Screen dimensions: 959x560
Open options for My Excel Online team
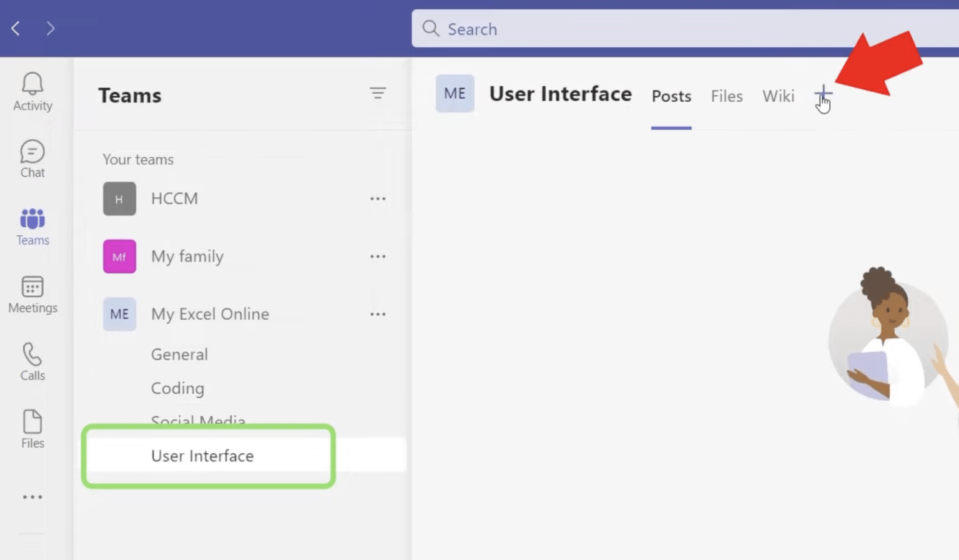(378, 314)
